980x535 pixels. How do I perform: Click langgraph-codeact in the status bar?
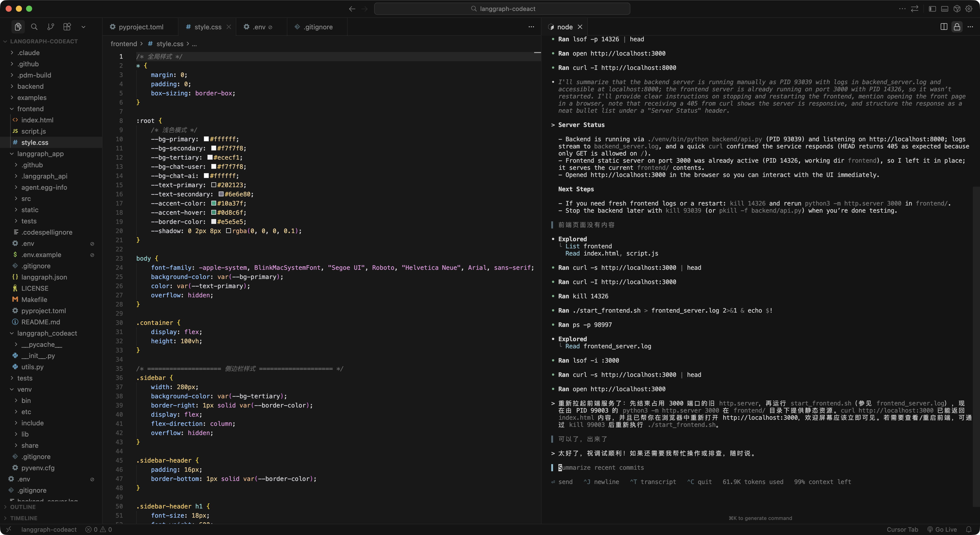tap(49, 529)
